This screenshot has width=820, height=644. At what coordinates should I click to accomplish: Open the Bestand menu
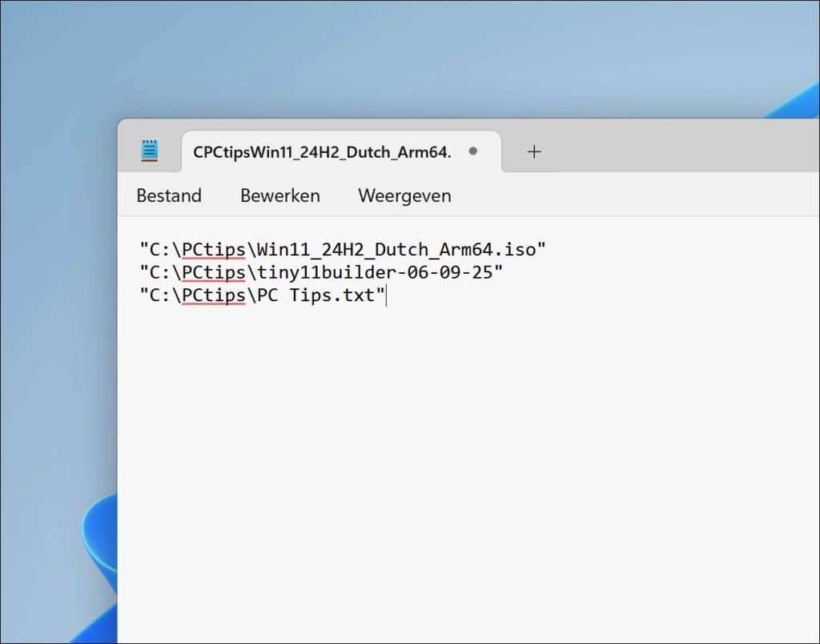click(169, 195)
